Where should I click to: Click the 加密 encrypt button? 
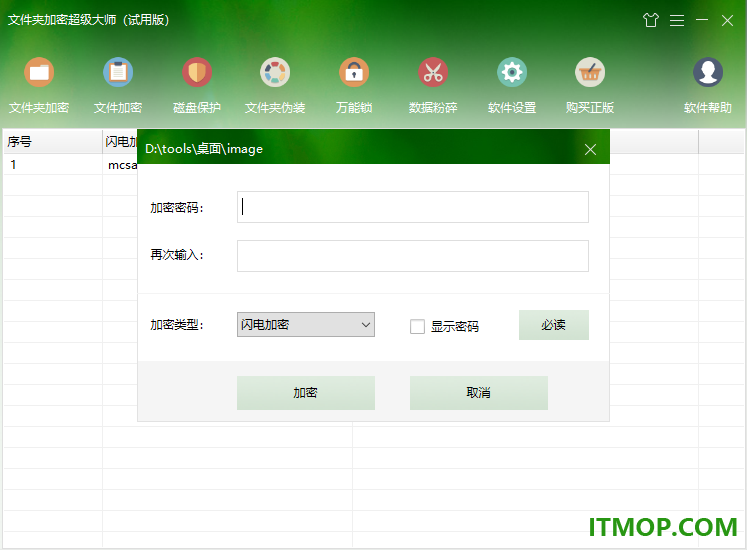tap(306, 393)
